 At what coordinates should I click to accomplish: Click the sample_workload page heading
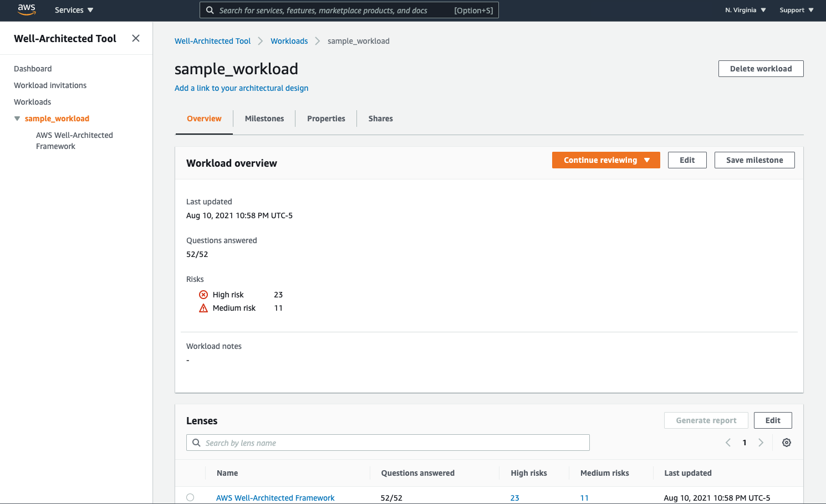pos(236,69)
